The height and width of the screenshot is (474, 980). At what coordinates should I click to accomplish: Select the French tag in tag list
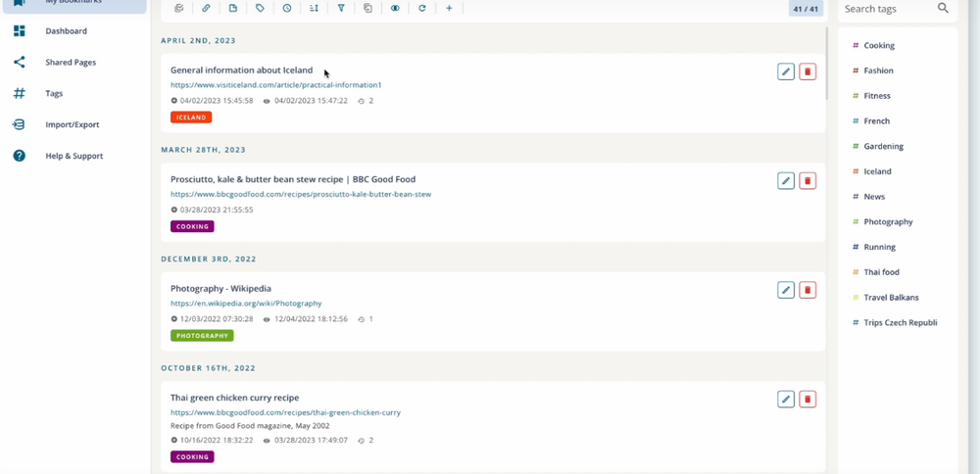876,121
